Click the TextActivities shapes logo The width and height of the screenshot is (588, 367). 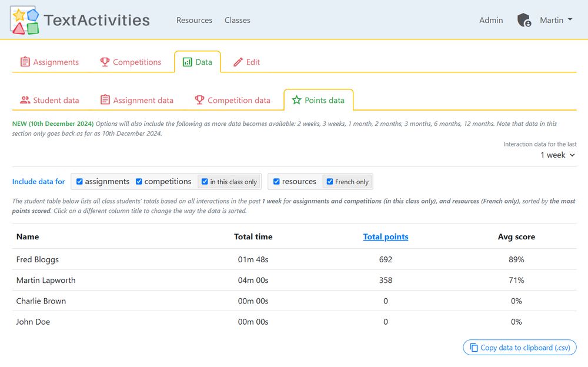point(25,20)
